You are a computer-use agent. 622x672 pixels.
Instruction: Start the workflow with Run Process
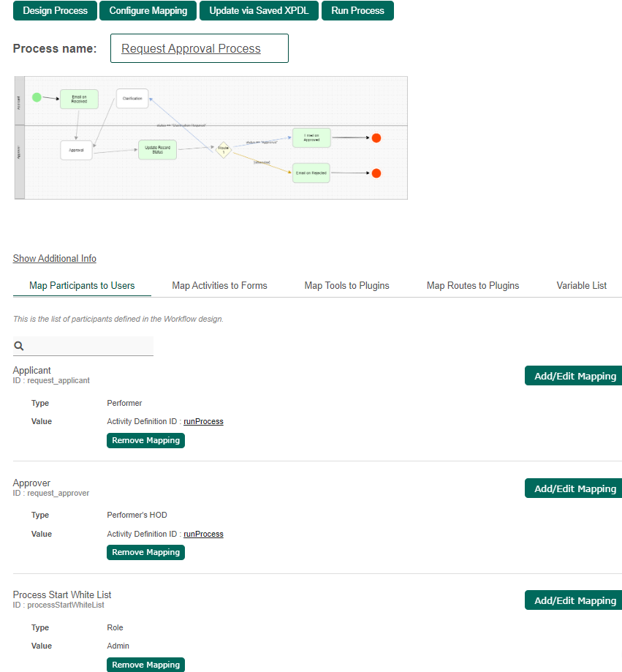357,11
